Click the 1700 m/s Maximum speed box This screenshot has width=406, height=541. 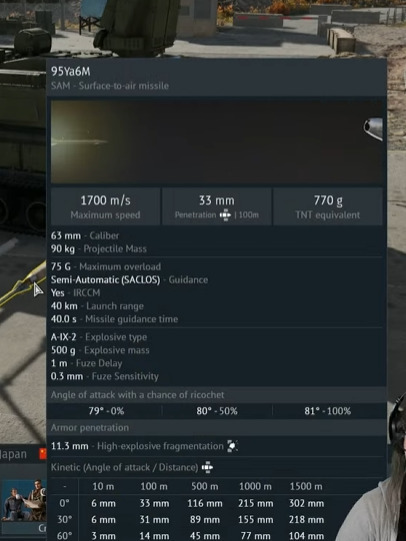105,206
